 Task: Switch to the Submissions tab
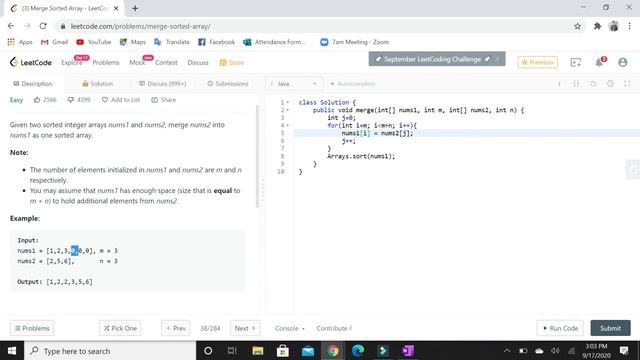(x=228, y=84)
